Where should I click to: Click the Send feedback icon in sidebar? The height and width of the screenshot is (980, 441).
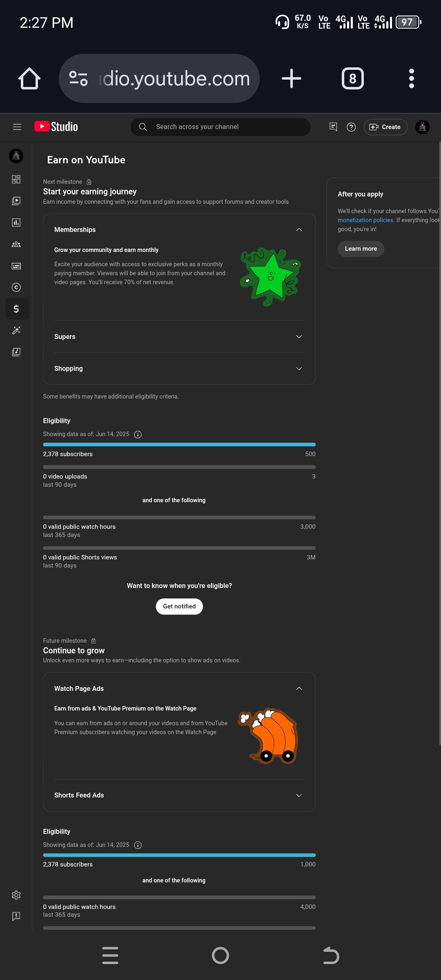[x=16, y=916]
